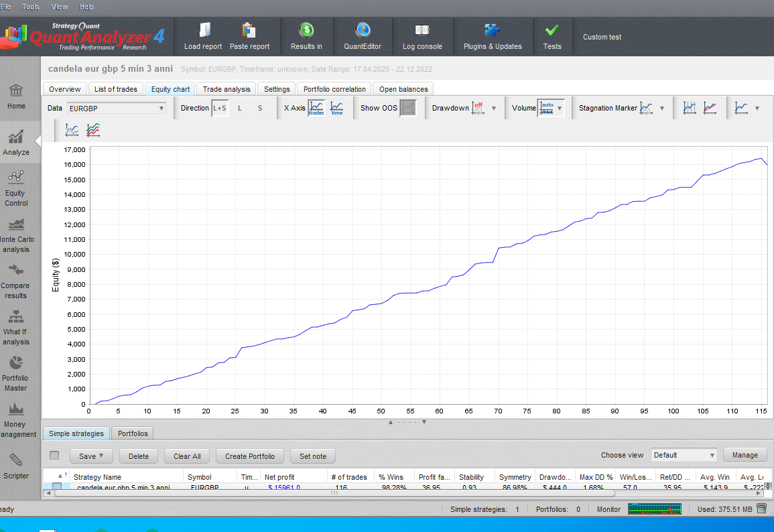Open the Portfolio Master pie chart icon

(16, 362)
